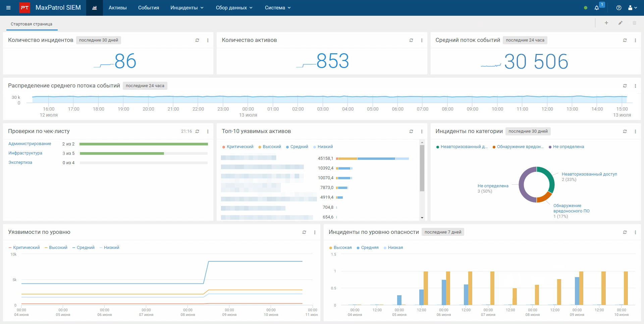Screen dimensions: 644x324
Task: Toggle Средний line in vulnerabilities chart legend
Action: coord(85,248)
